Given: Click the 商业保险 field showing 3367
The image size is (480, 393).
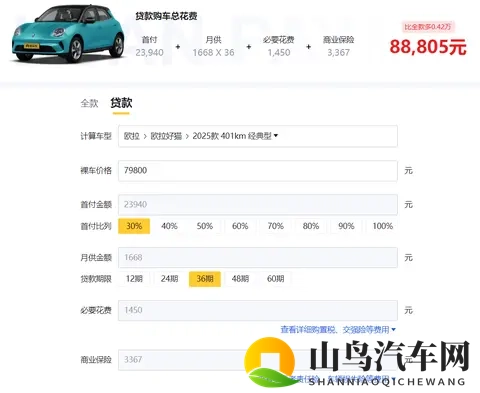Looking at the screenshot, I should [258, 360].
